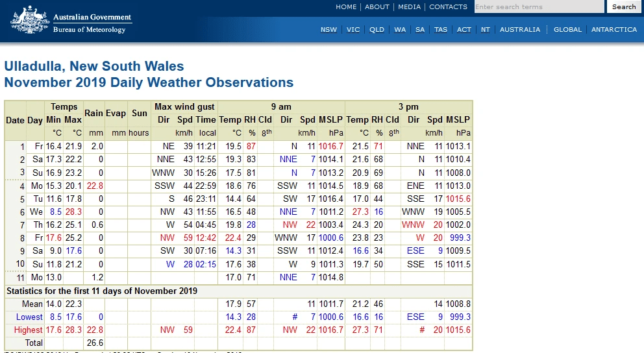The height and width of the screenshot is (353, 644).
Task: Click the 1014.8 MSLP value on day 11
Action: [330, 278]
